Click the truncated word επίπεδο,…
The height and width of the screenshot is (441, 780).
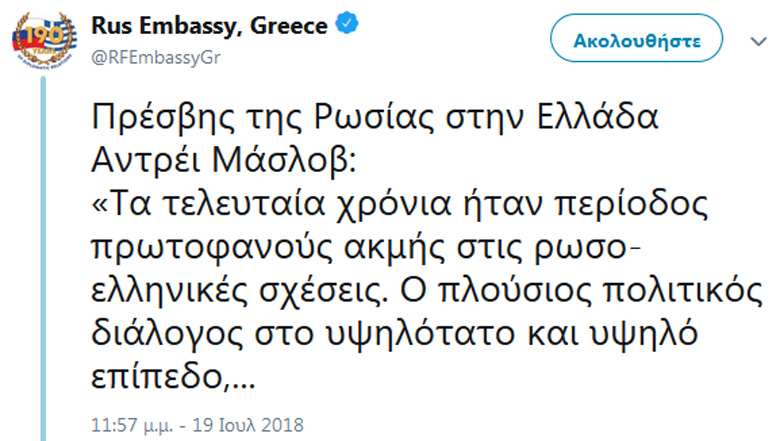click(x=173, y=377)
